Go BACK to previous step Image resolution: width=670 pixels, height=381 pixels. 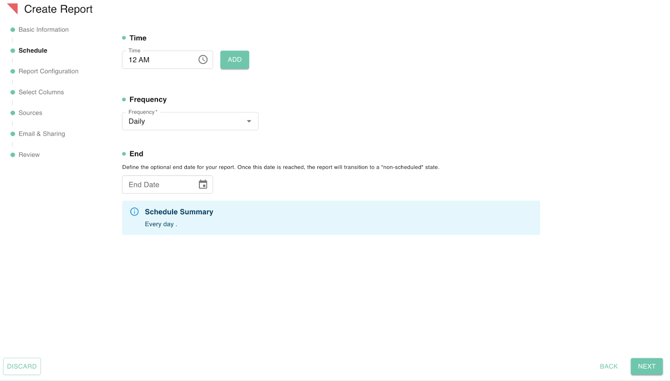click(608, 366)
